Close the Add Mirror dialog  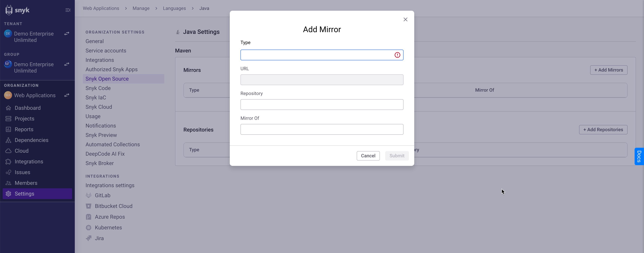pyautogui.click(x=405, y=19)
